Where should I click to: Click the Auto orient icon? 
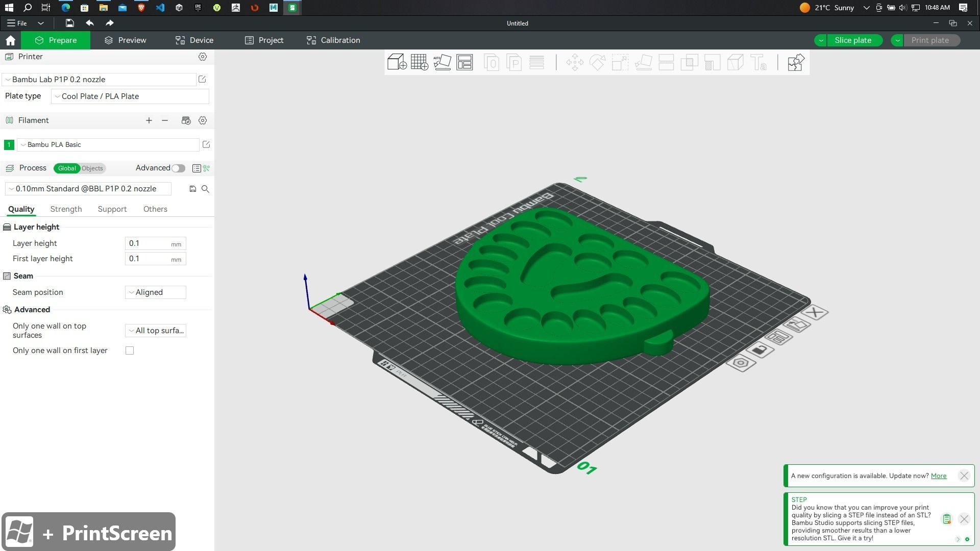pyautogui.click(x=442, y=62)
